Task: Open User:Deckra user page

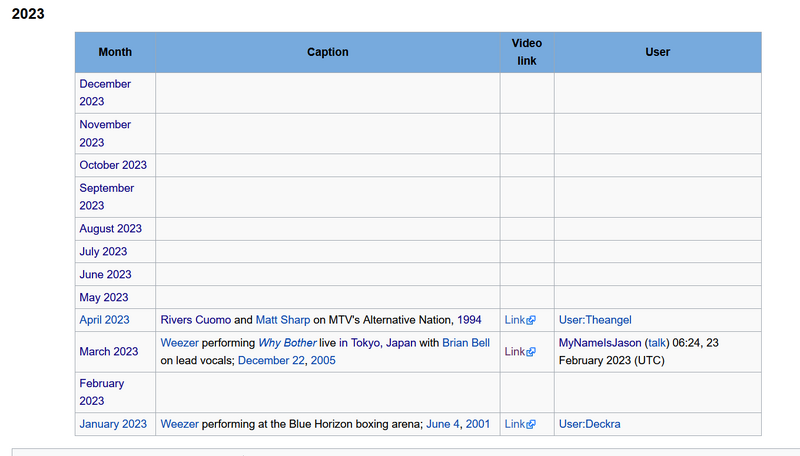Action: coord(589,424)
